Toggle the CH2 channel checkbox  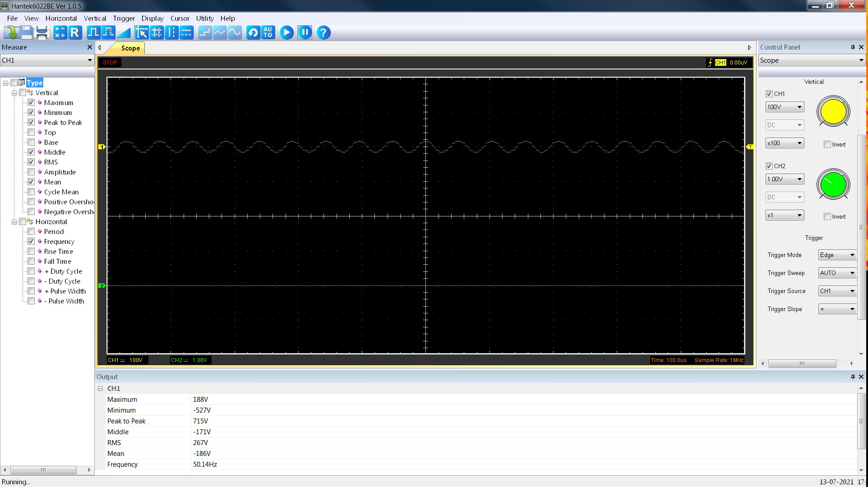pyautogui.click(x=769, y=166)
